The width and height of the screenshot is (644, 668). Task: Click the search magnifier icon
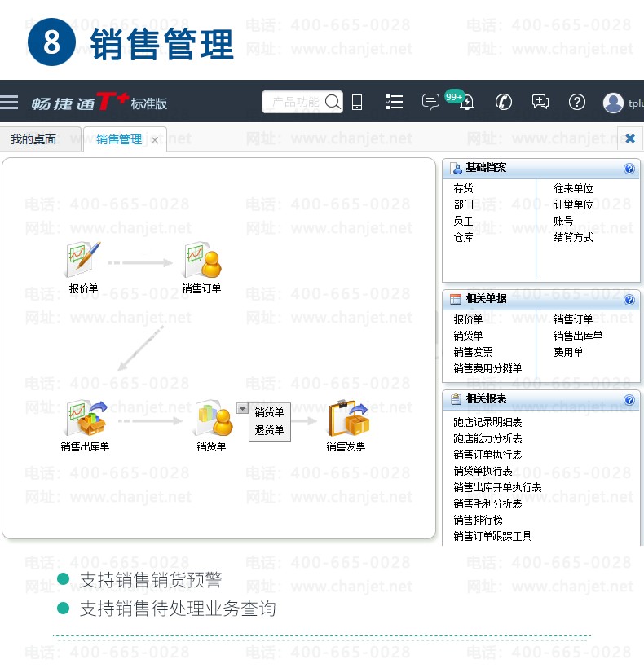point(333,102)
